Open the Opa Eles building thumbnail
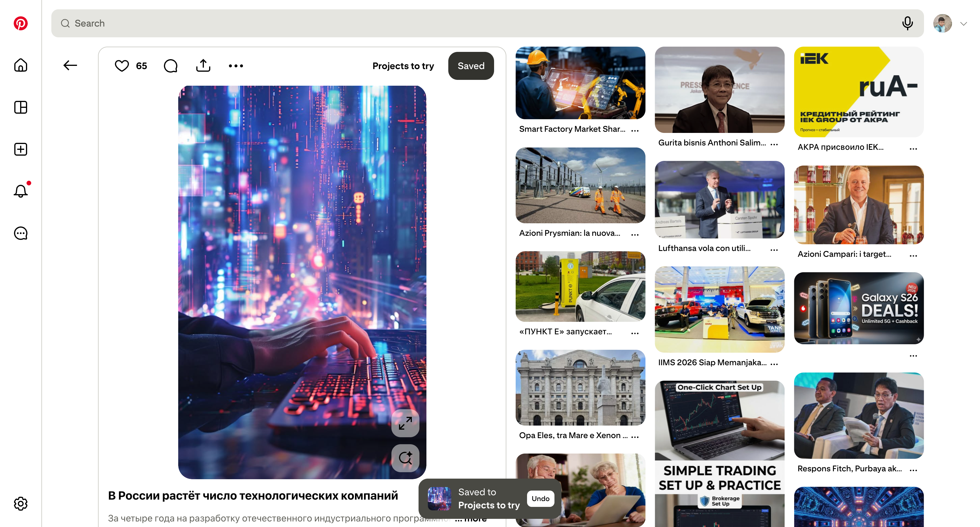The height and width of the screenshot is (527, 980). pos(580,387)
